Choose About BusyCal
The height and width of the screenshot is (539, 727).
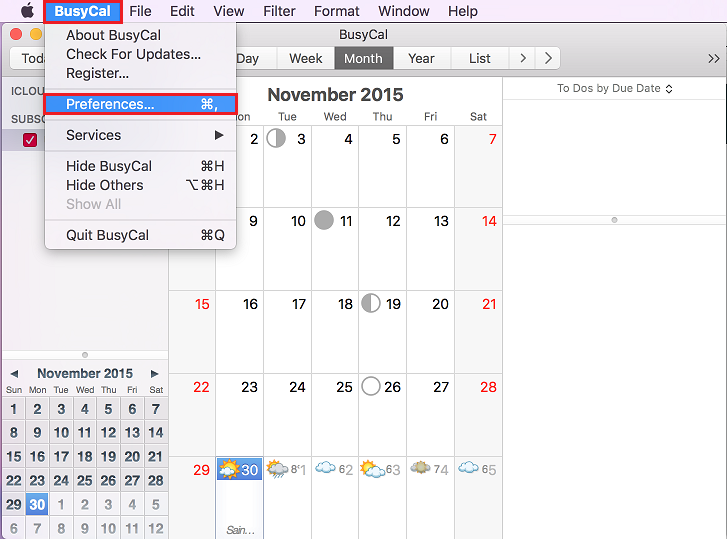(x=140, y=35)
